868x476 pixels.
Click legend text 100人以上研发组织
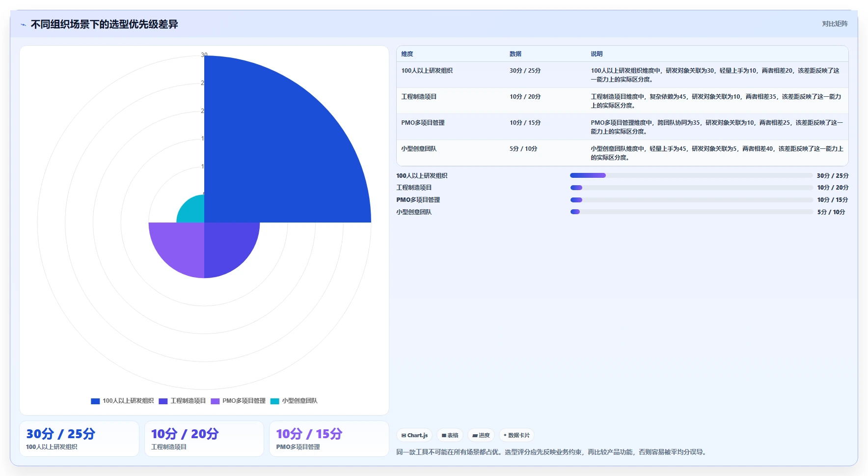[x=128, y=401]
